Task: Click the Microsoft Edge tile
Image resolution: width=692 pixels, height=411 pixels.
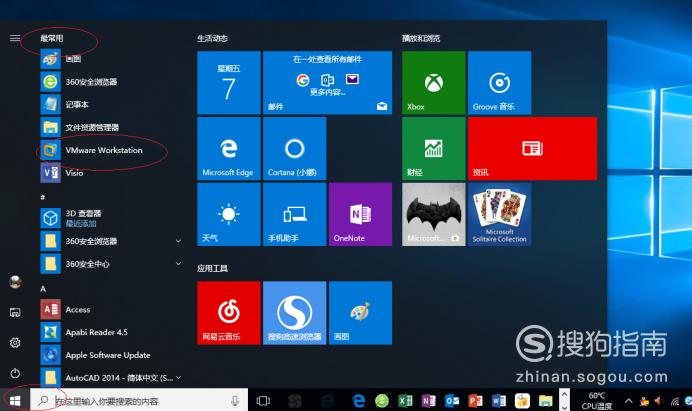Action: (229, 148)
